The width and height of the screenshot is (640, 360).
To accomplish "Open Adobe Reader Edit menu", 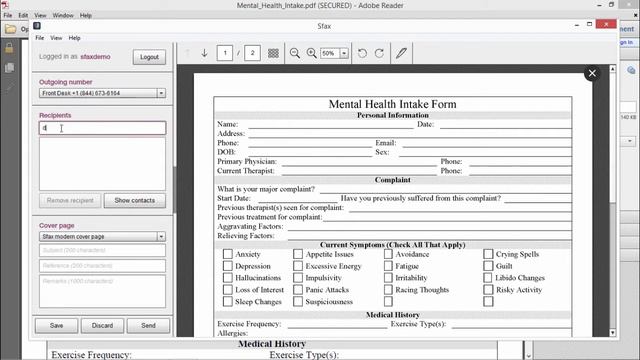I will [x=23, y=15].
